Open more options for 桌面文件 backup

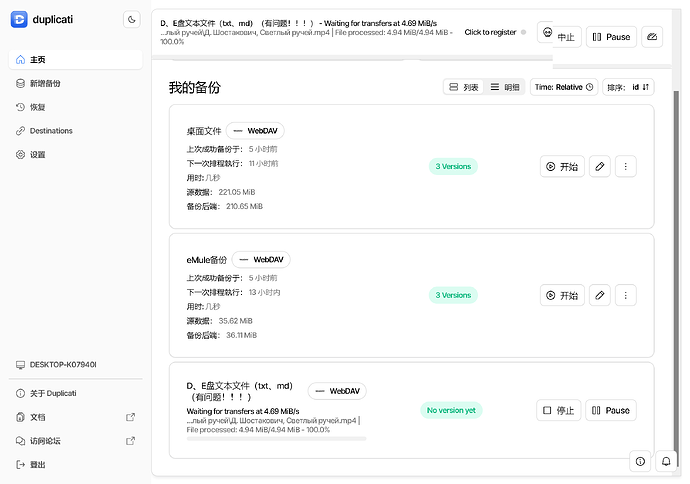point(625,166)
